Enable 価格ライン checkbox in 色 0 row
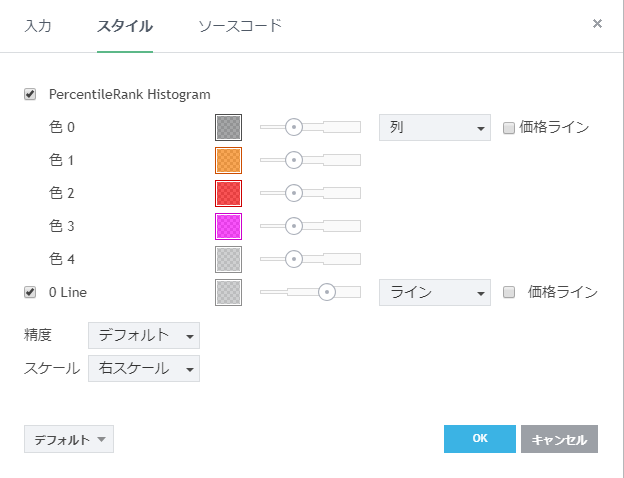This screenshot has height=478, width=624. pos(509,128)
